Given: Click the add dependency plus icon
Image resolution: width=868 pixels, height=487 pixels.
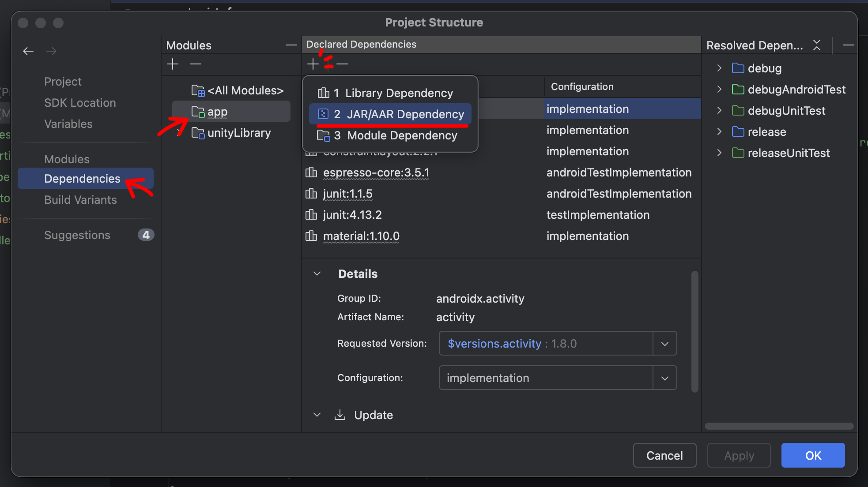Looking at the screenshot, I should (x=313, y=64).
